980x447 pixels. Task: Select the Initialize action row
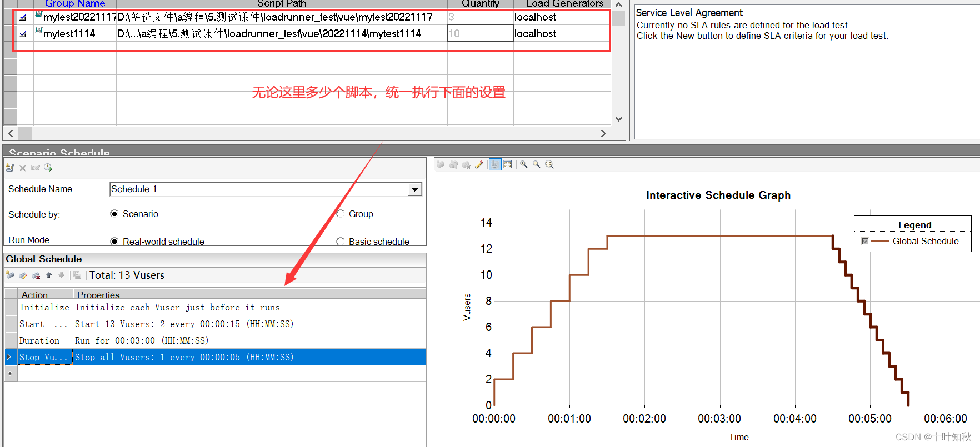tap(215, 307)
